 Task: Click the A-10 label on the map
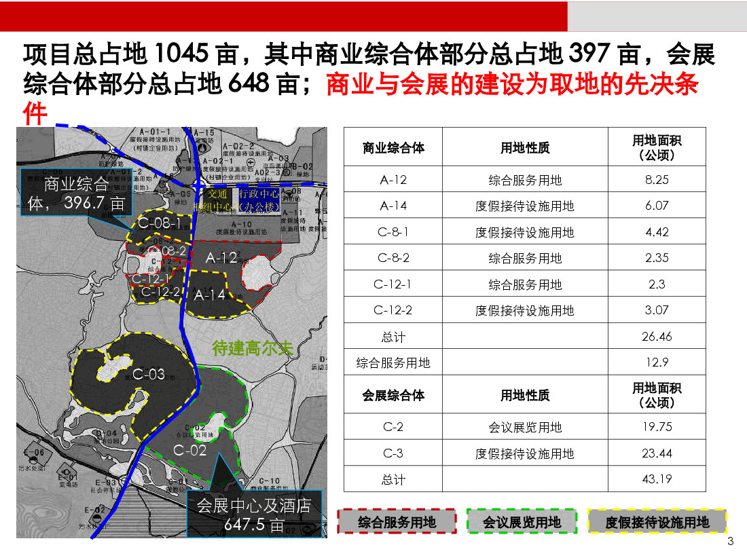(242, 224)
